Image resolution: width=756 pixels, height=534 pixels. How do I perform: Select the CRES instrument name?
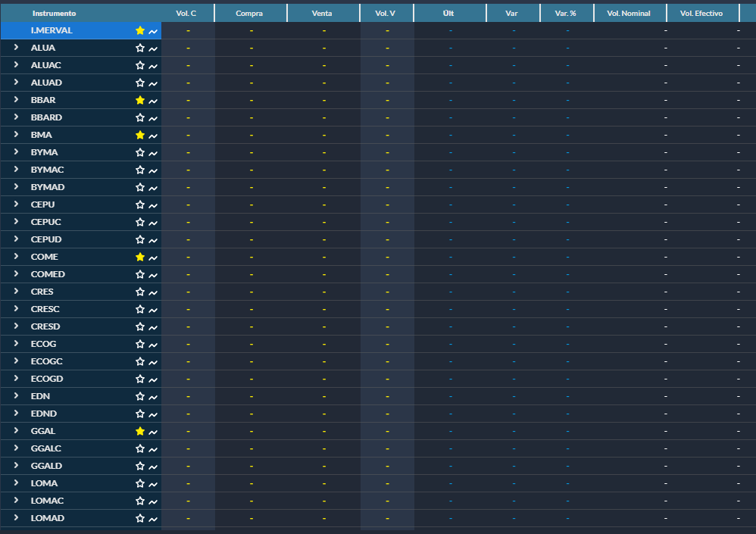[42, 292]
